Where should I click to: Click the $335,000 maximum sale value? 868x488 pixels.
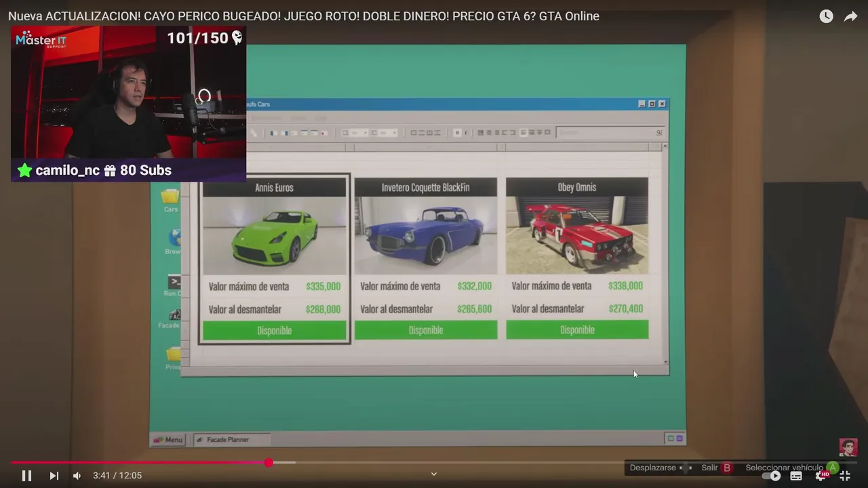click(x=323, y=287)
